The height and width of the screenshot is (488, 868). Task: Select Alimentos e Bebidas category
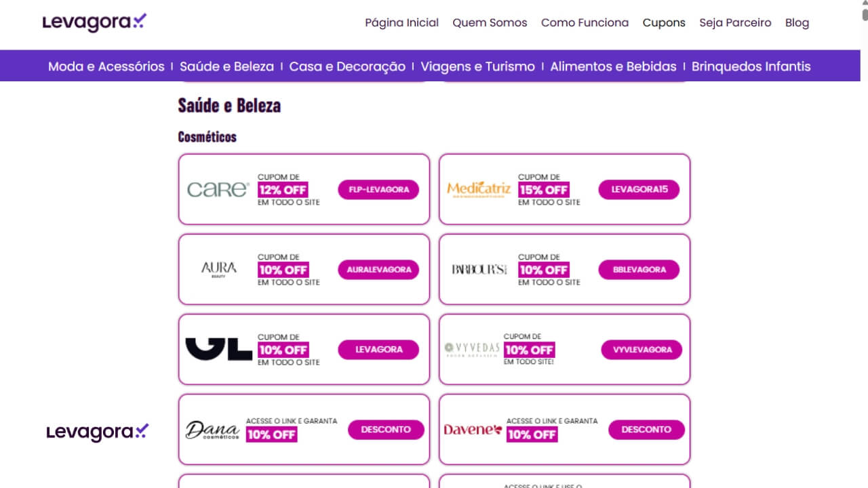point(613,66)
